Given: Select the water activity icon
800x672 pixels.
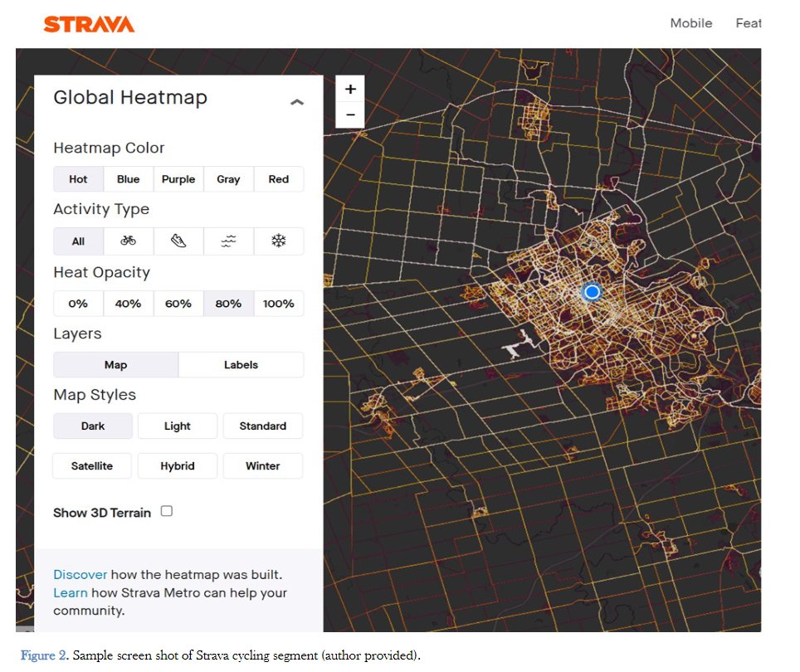Looking at the screenshot, I should (228, 241).
